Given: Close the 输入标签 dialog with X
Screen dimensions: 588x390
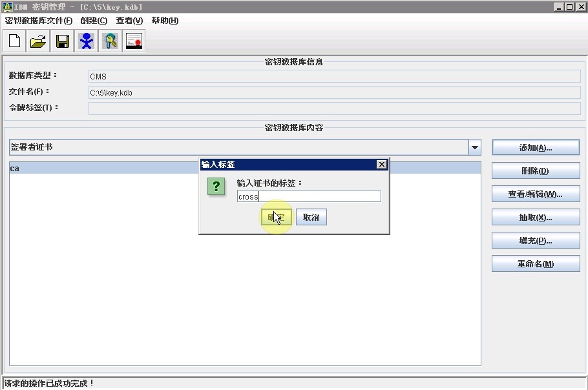Looking at the screenshot, I should point(381,165).
